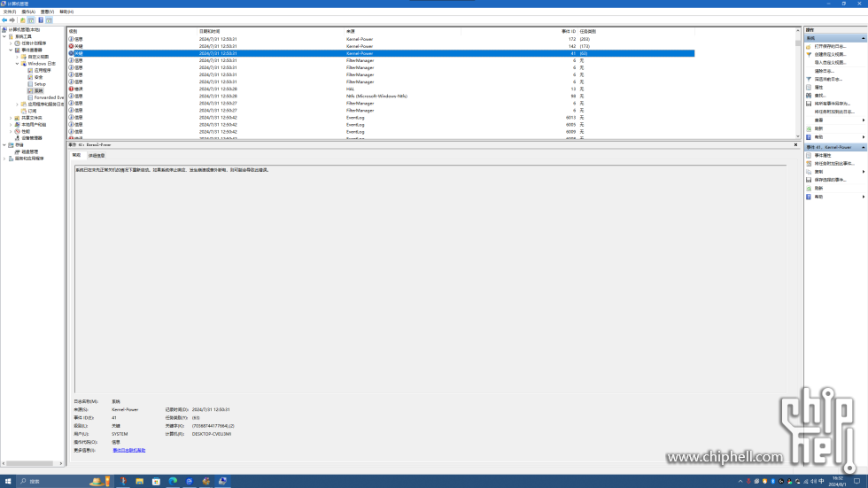Viewport: 868px width, 488px height.
Task: Select Kernel-Power event 172 row
Action: [x=381, y=39]
